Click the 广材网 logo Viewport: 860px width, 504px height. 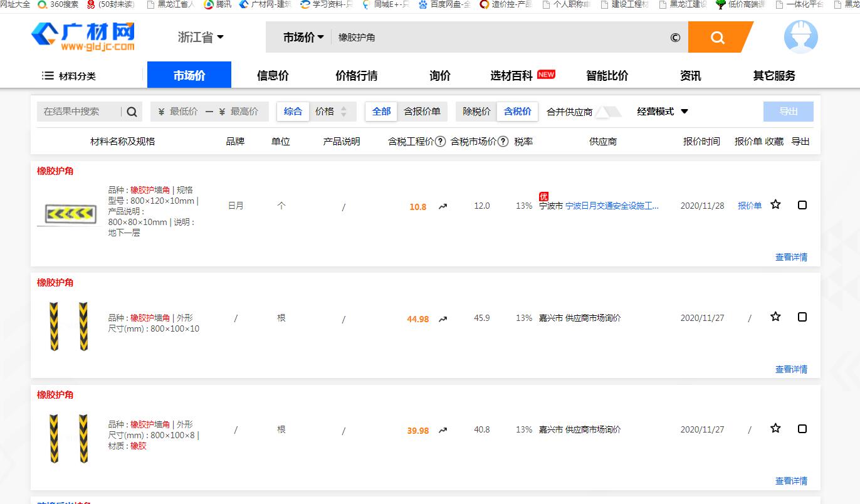click(x=83, y=37)
